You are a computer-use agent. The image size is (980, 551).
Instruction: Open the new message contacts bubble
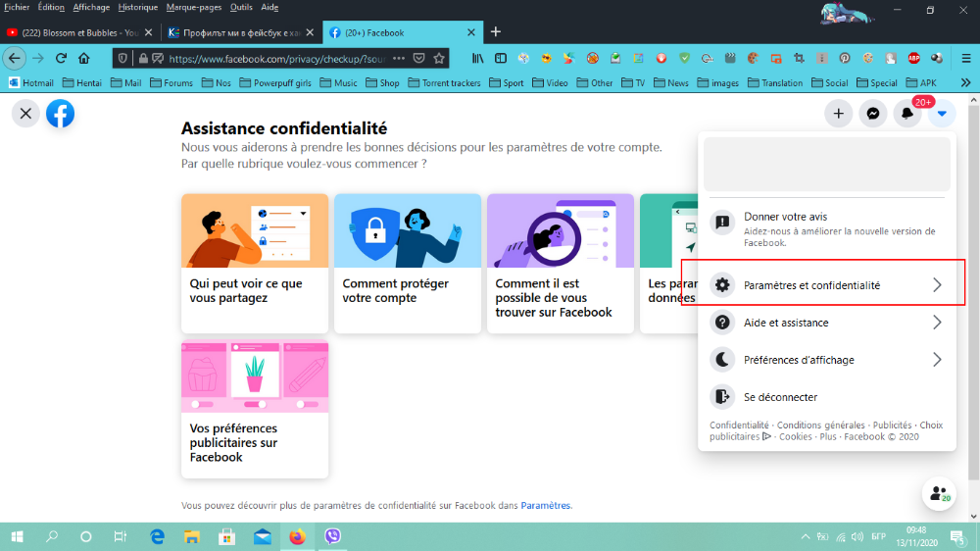point(939,493)
